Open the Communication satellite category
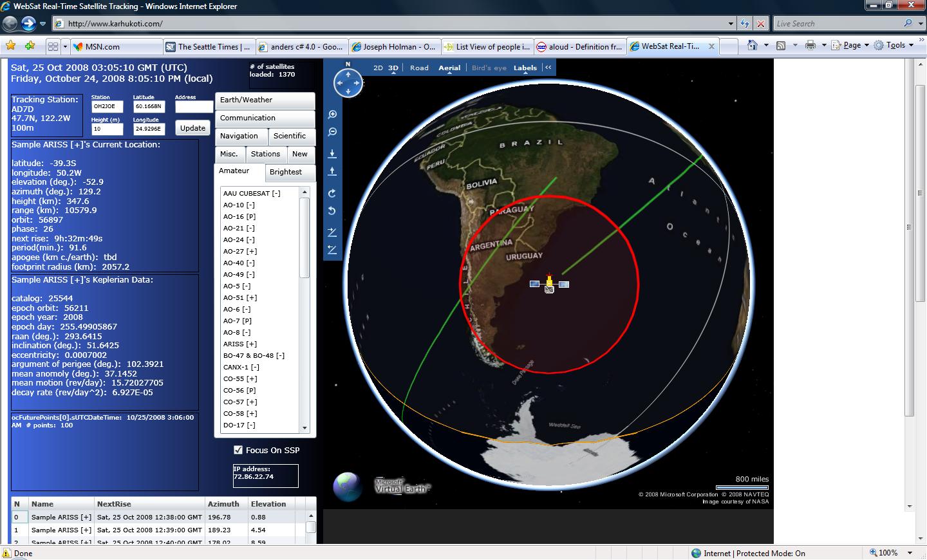Image resolution: width=927 pixels, height=560 pixels. point(265,118)
